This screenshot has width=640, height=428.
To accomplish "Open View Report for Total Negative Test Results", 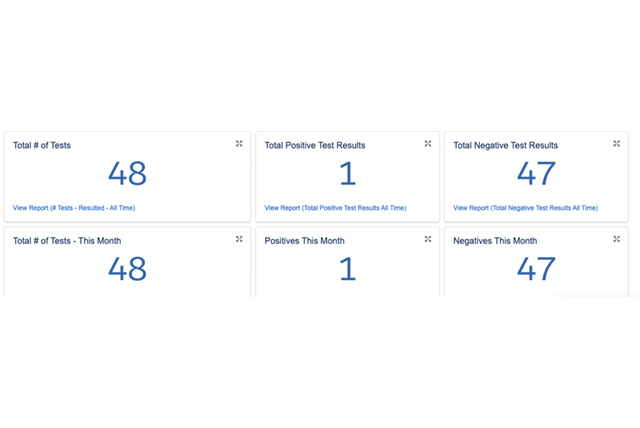I will pyautogui.click(x=525, y=208).
